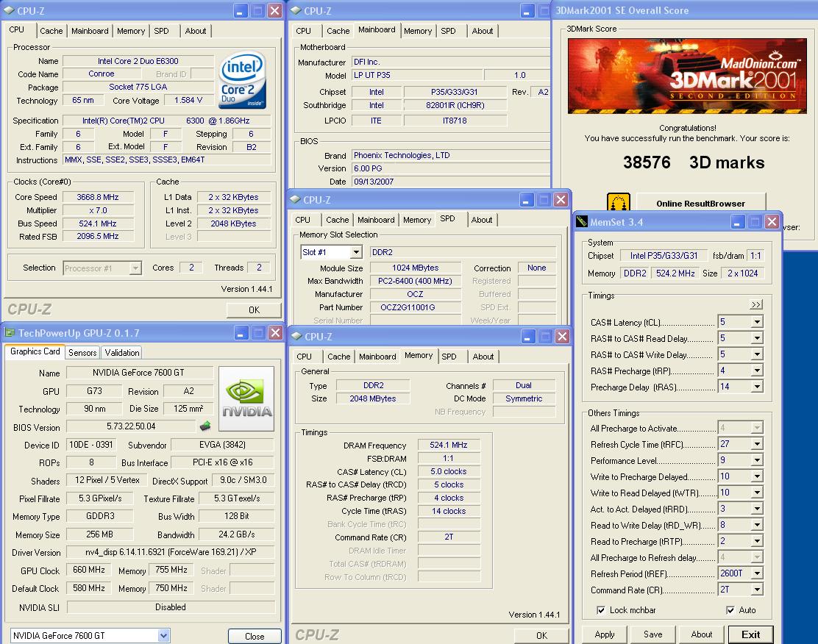This screenshot has width=818, height=644.
Task: Click the 3DMark2001 banner image
Action: 687,76
